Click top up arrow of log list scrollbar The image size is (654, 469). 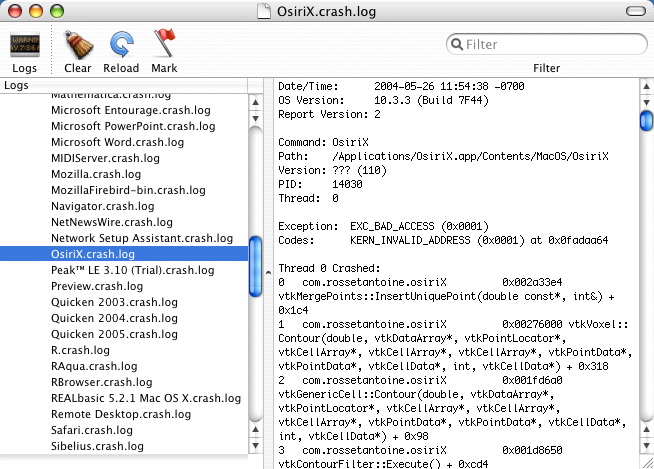[255, 102]
